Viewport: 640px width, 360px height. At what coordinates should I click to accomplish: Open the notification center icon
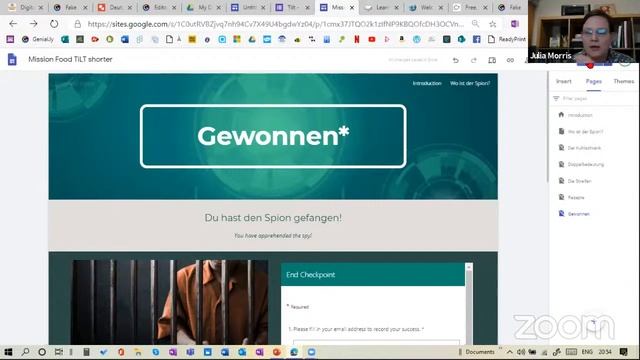(x=623, y=352)
